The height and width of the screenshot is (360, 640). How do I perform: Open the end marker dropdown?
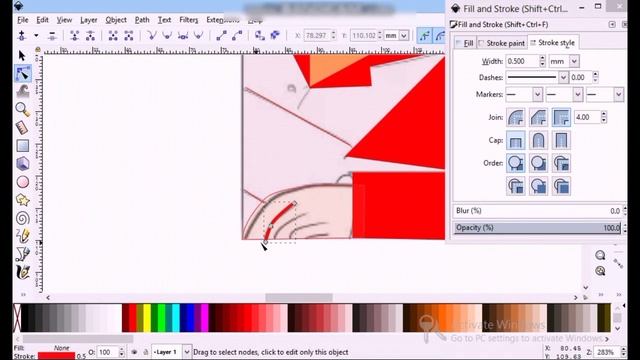pos(618,94)
